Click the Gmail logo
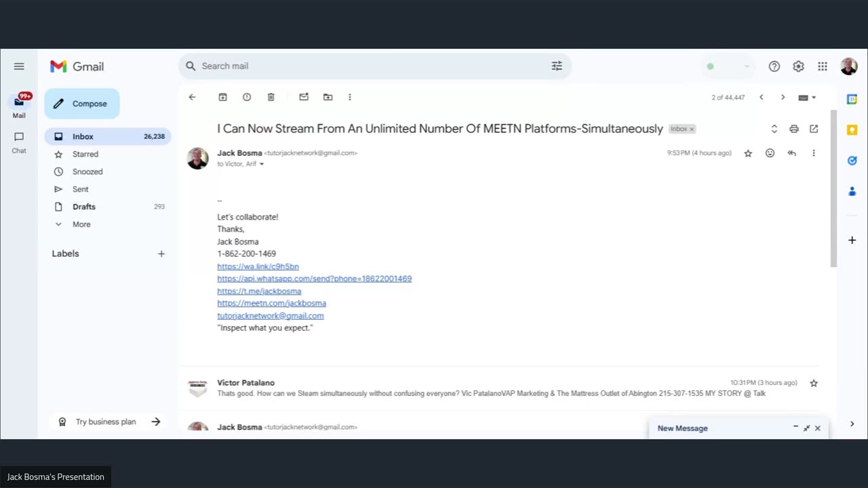The height and width of the screenshot is (488, 868). (x=77, y=66)
